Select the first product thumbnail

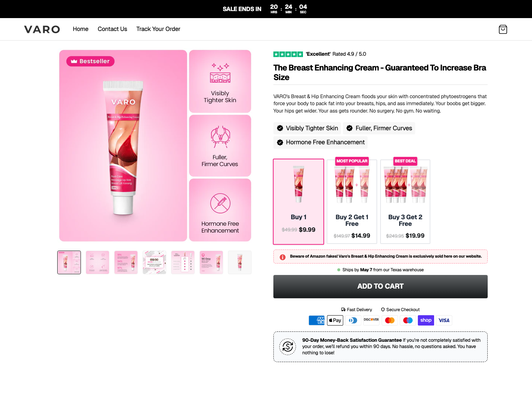click(69, 262)
